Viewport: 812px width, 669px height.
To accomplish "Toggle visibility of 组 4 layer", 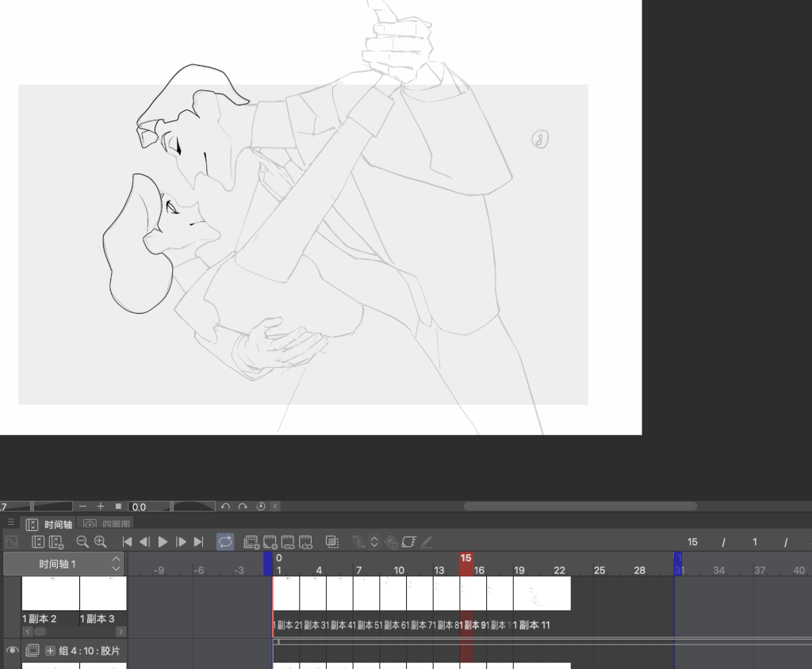I will (12, 650).
